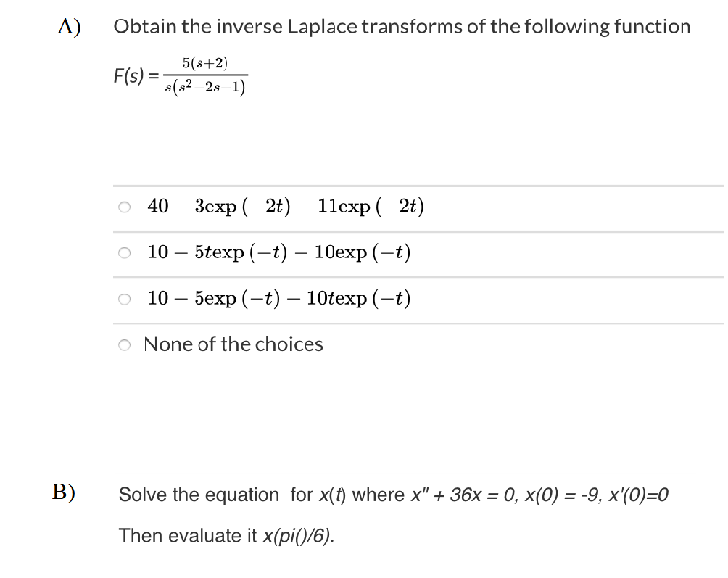Click the denominator s(s²+2s+1) of the formula

coord(205,87)
